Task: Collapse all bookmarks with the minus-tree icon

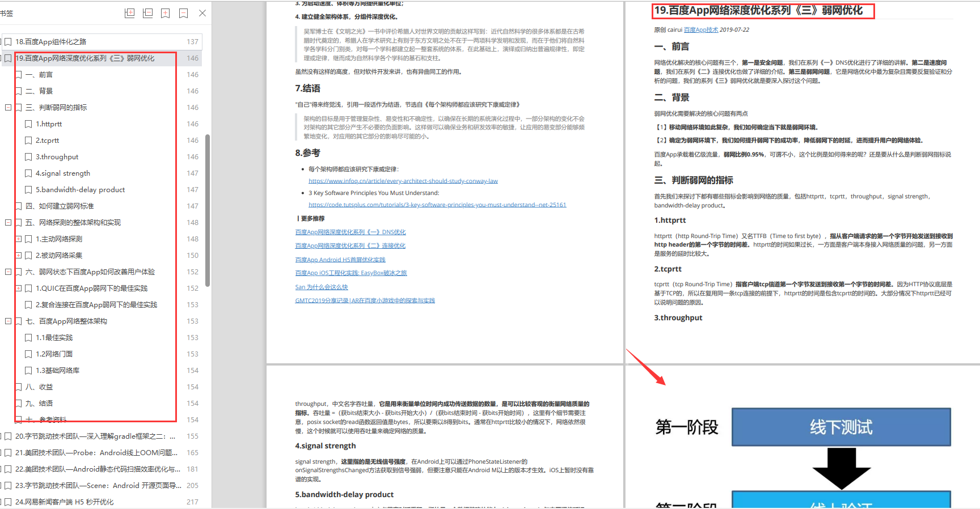Action: (147, 13)
